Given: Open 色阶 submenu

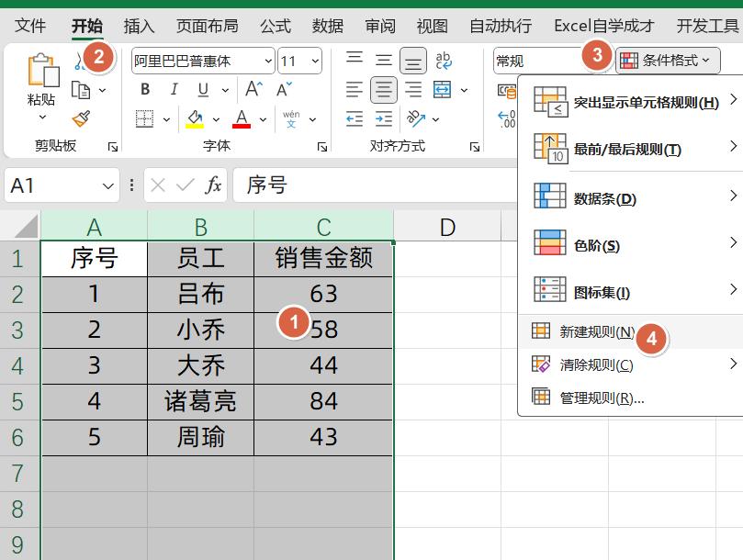Looking at the screenshot, I should 630,245.
